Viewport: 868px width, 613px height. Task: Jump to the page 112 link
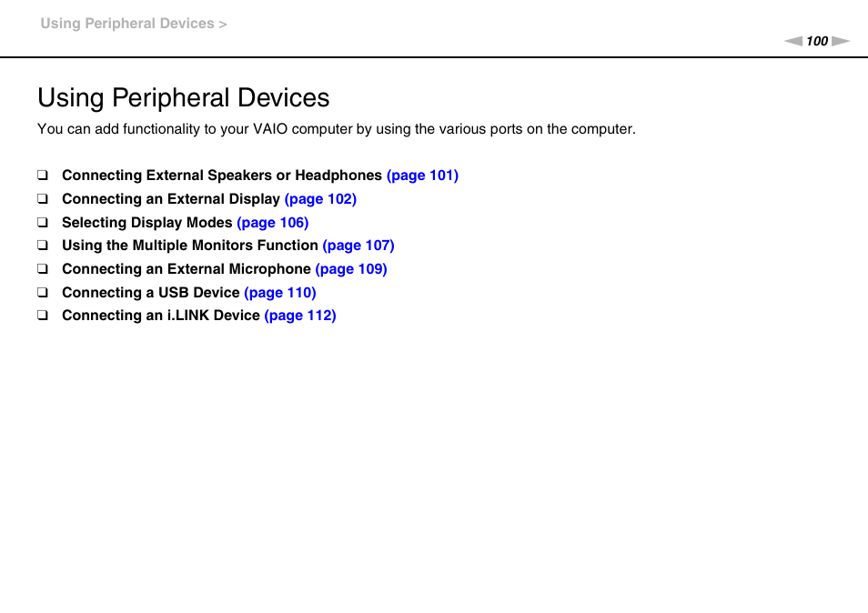click(300, 316)
